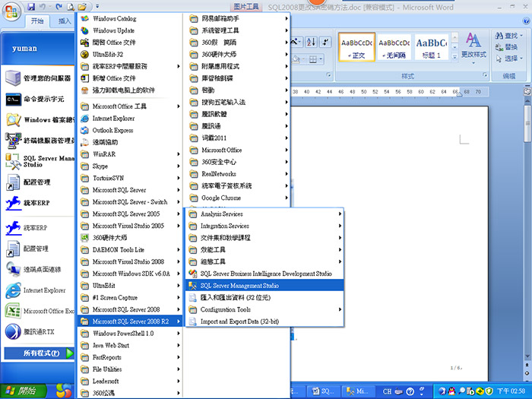Image resolution: width=532 pixels, height=399 pixels.
Task: Click CH language indicator in taskbar
Action: (387, 391)
